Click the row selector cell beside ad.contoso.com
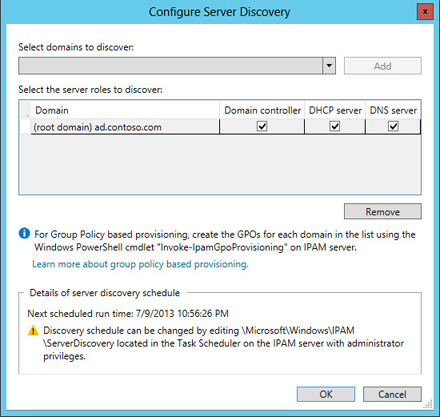The image size is (440, 417). click(x=25, y=127)
